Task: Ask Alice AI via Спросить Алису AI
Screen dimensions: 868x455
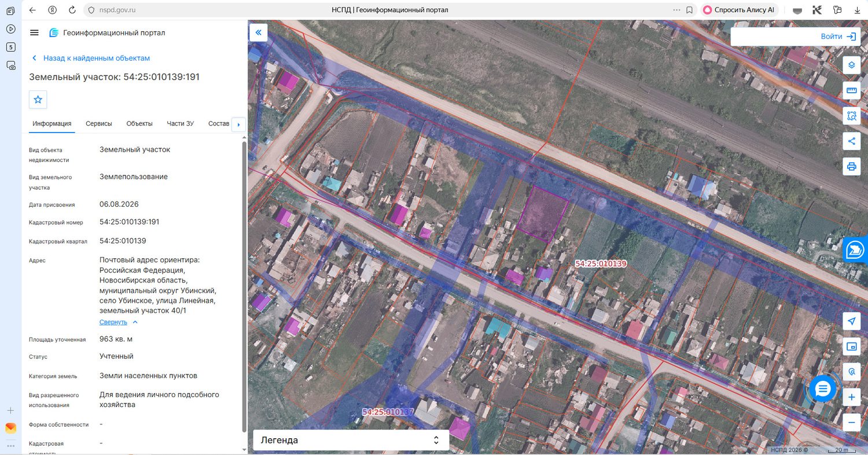Action: [739, 10]
